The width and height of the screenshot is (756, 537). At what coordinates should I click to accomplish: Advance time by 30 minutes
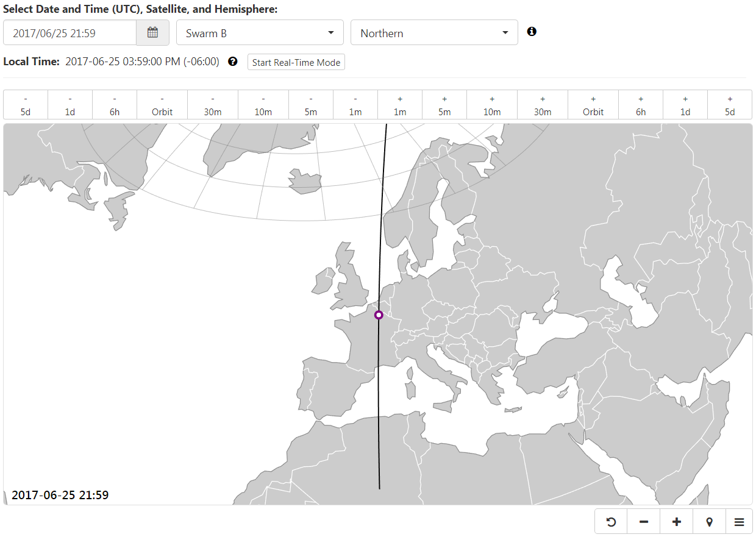[543, 105]
